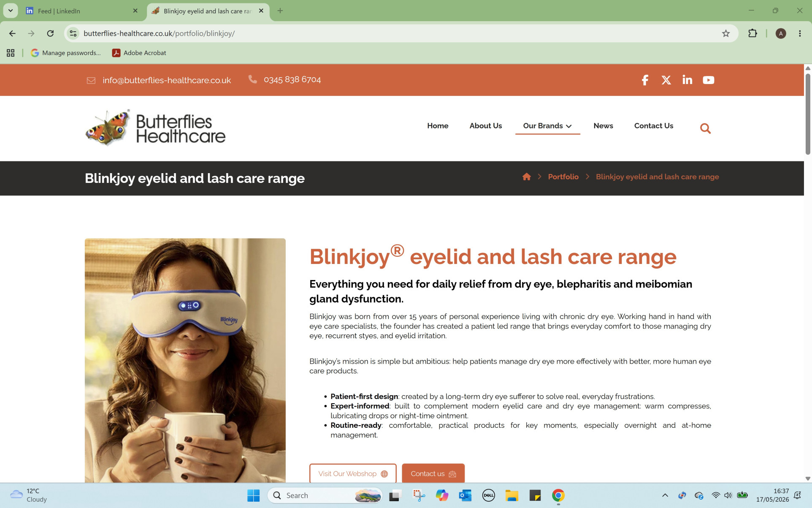Screen dimensions: 812x508
Task: Open the LinkedIn social icon in header
Action: pos(687,80)
